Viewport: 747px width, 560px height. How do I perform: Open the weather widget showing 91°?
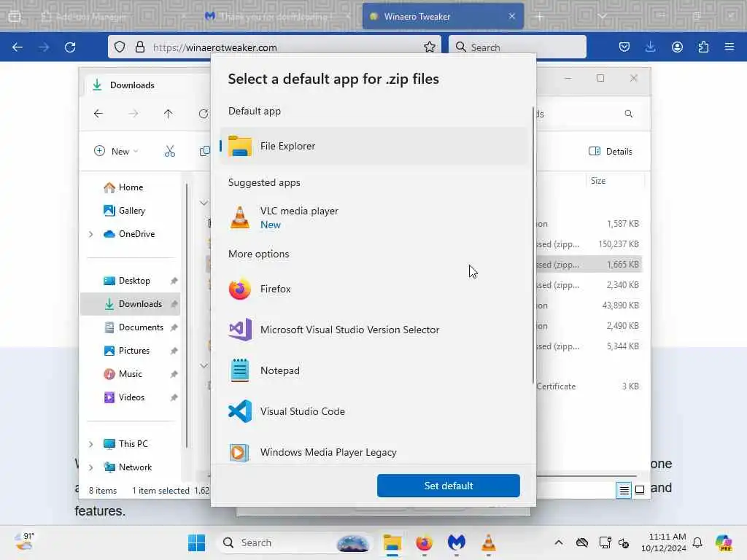(x=24, y=542)
